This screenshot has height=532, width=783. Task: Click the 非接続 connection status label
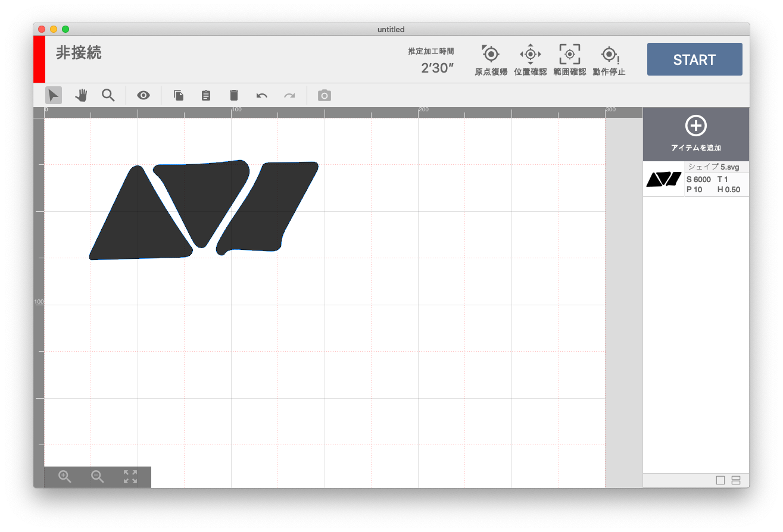[79, 52]
